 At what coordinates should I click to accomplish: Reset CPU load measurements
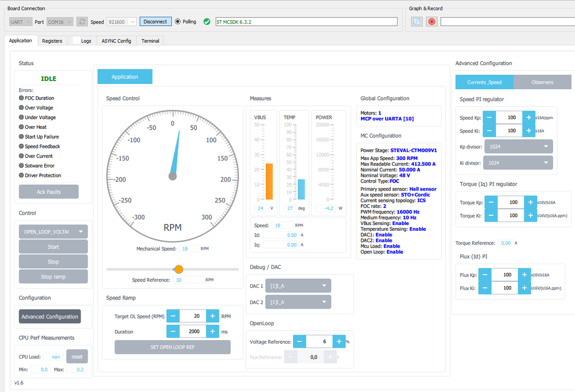pos(77,356)
